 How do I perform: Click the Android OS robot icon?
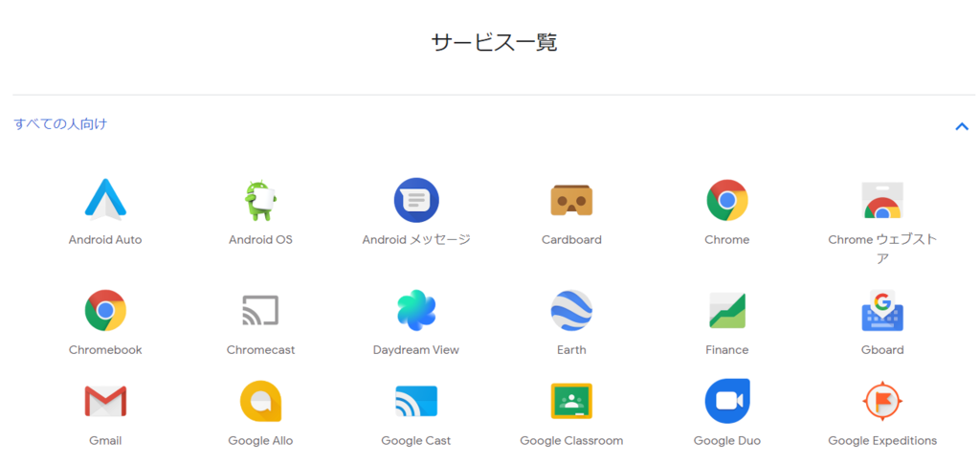260,200
